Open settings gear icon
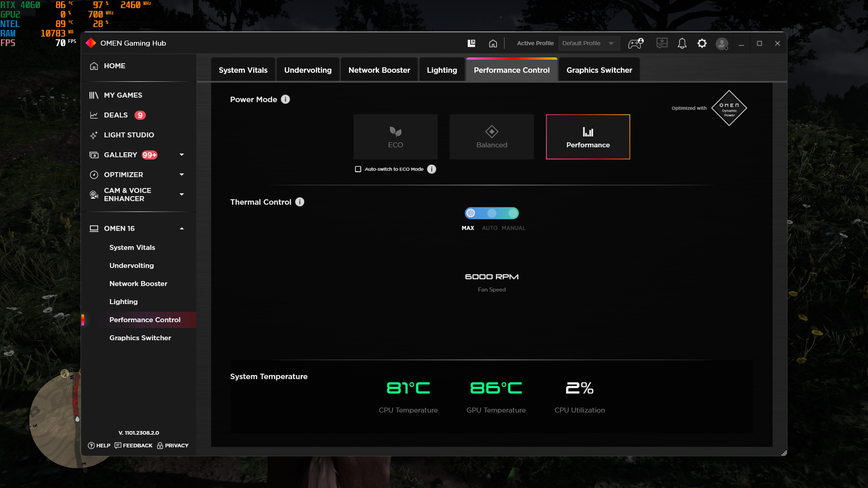 point(702,43)
